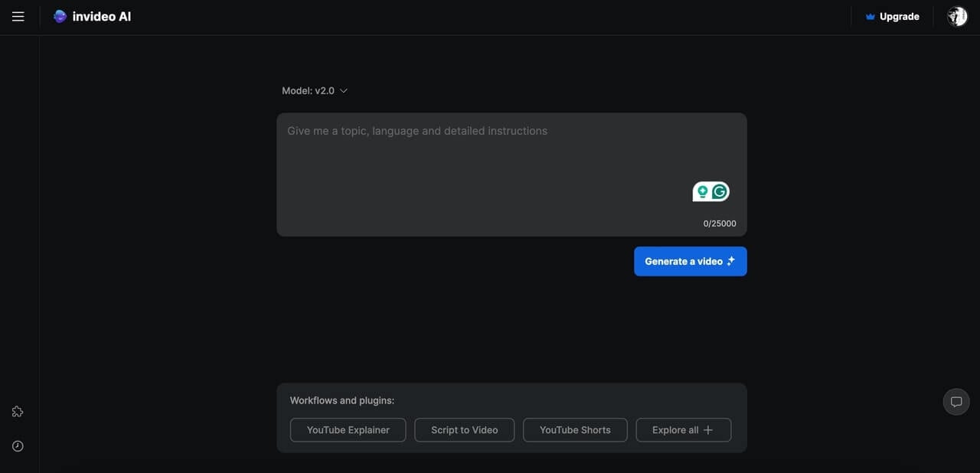Click the Grammarly G icon in prompt box
This screenshot has width=980, height=473.
[720, 191]
